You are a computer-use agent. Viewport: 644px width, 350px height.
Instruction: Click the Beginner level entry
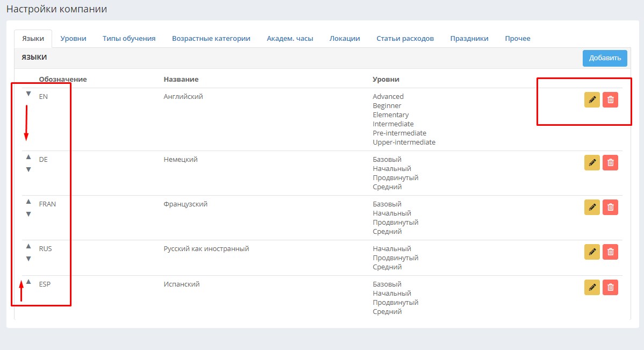[x=387, y=105]
